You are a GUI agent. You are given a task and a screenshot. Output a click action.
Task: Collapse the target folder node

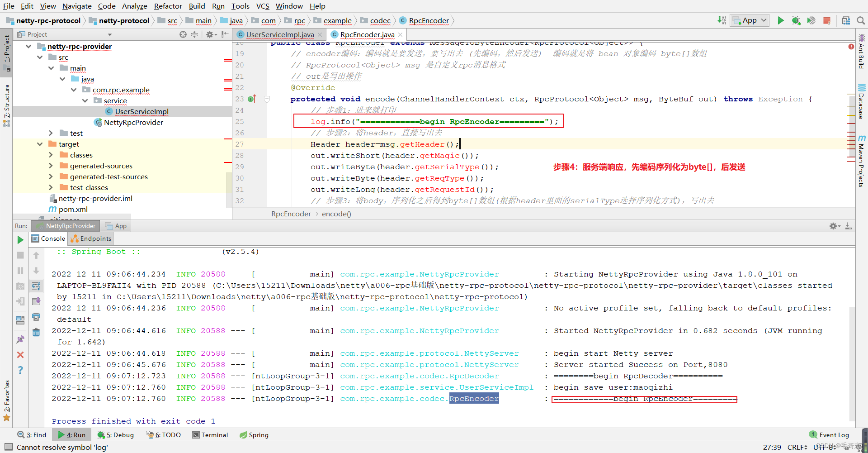[40, 144]
